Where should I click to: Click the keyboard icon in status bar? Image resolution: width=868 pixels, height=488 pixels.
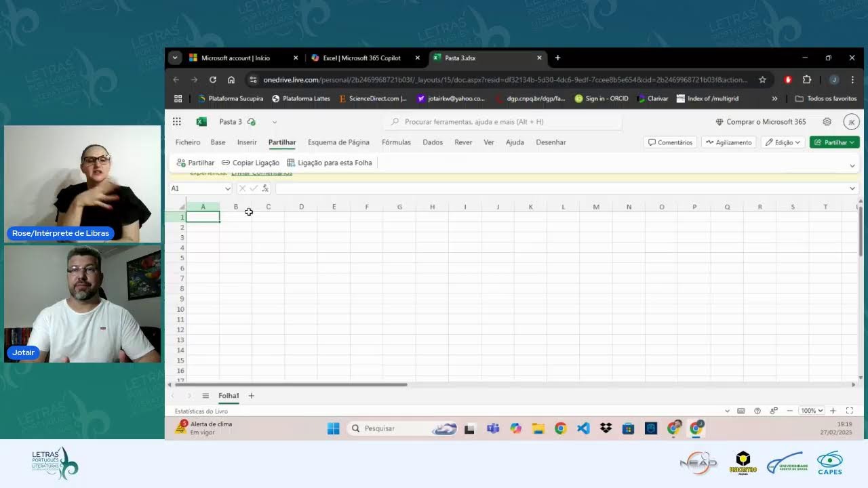[741, 411]
